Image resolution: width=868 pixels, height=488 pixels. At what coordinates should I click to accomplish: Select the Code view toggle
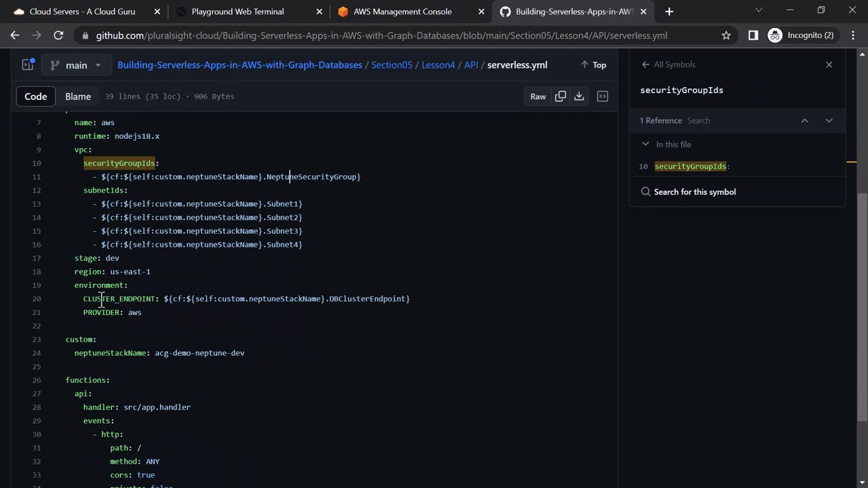coord(36,96)
